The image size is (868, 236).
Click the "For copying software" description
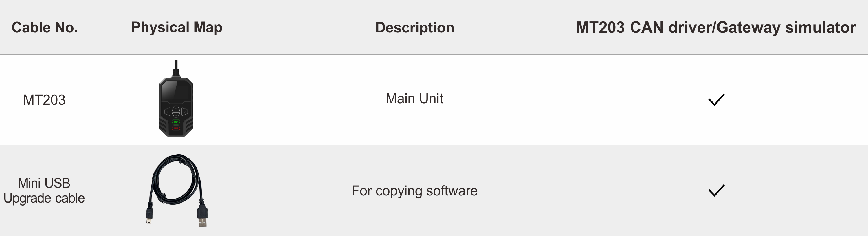414,191
